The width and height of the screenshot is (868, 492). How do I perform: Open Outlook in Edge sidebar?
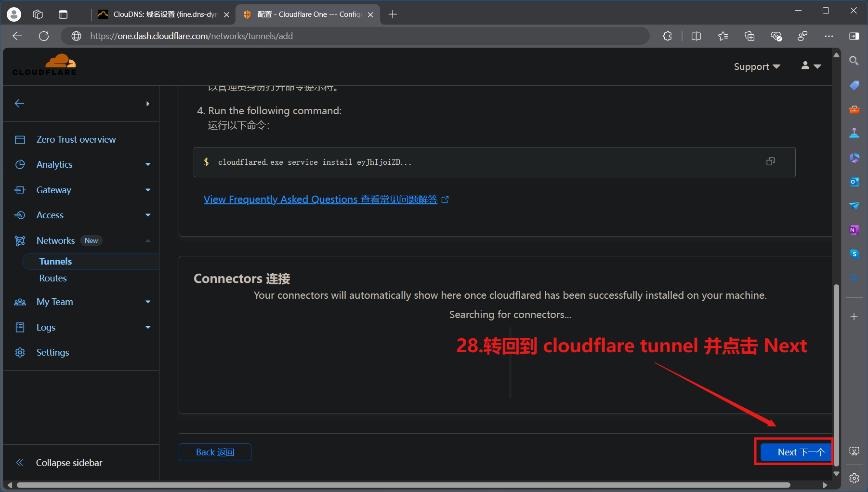[x=854, y=182]
